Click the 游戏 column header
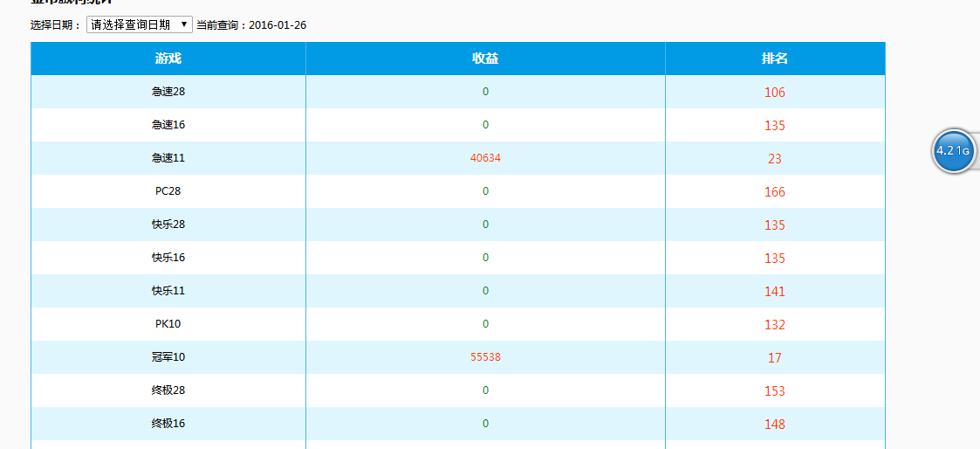980x449 pixels. (x=168, y=59)
